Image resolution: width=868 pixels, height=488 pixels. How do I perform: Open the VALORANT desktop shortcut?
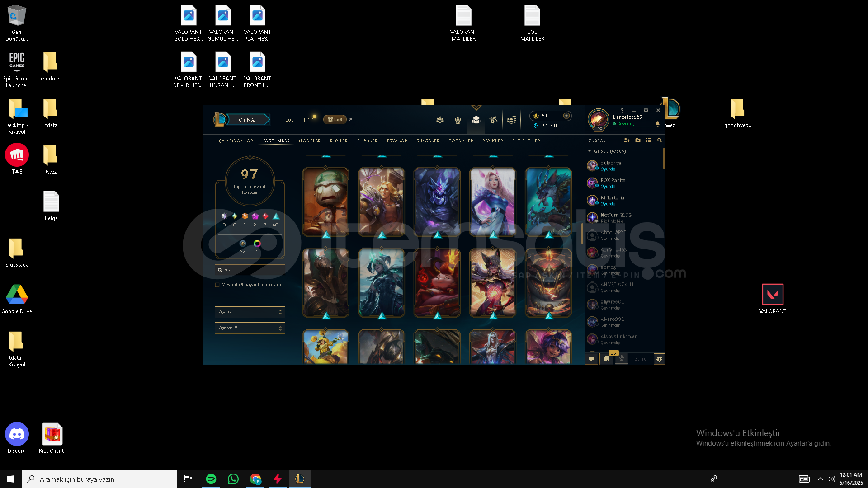click(x=773, y=299)
